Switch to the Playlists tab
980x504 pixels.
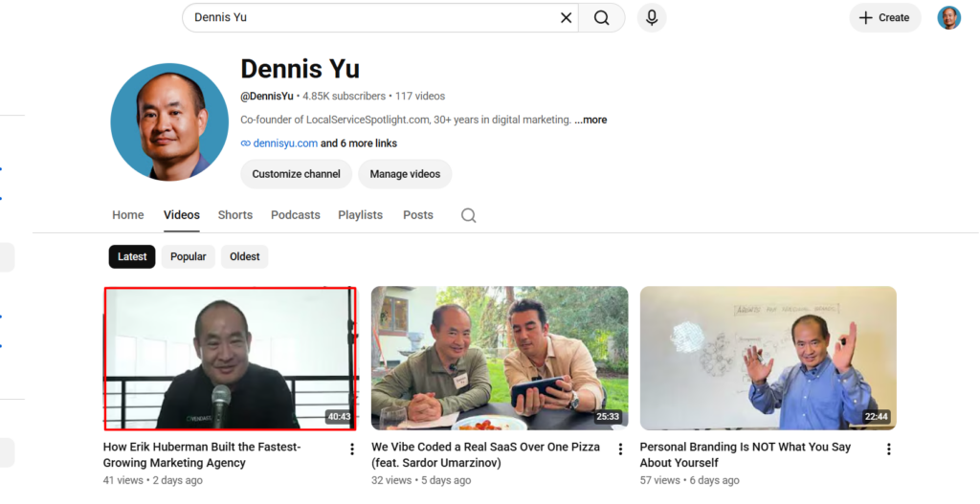pos(360,215)
